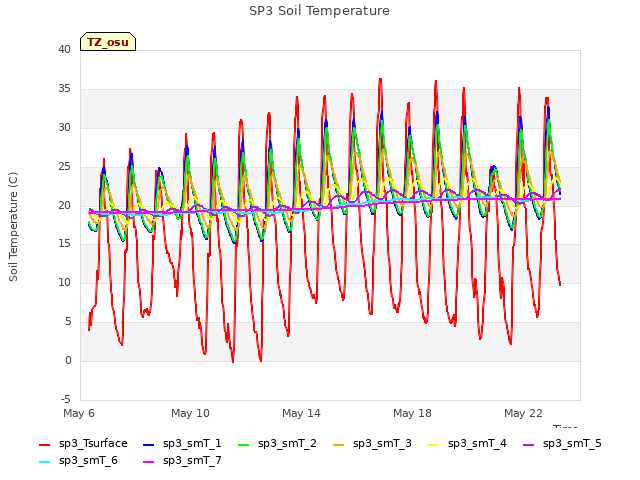Toggle sp3_smT_1 series in legend
The height and width of the screenshot is (480, 640).
(182, 444)
